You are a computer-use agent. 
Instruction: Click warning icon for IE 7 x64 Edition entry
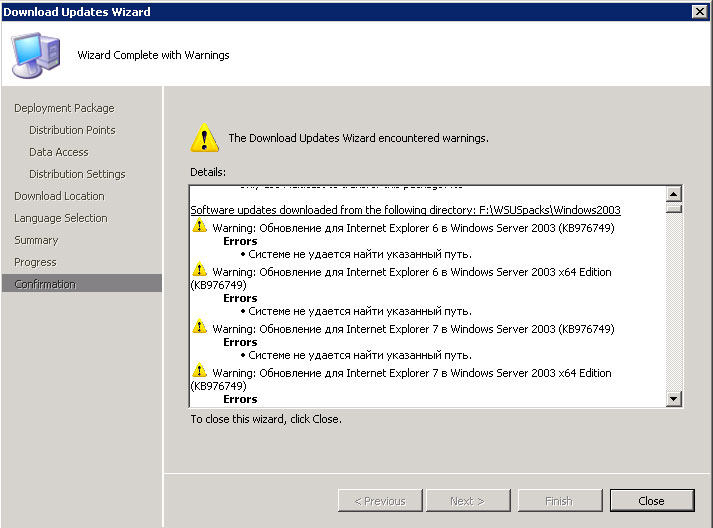click(200, 371)
